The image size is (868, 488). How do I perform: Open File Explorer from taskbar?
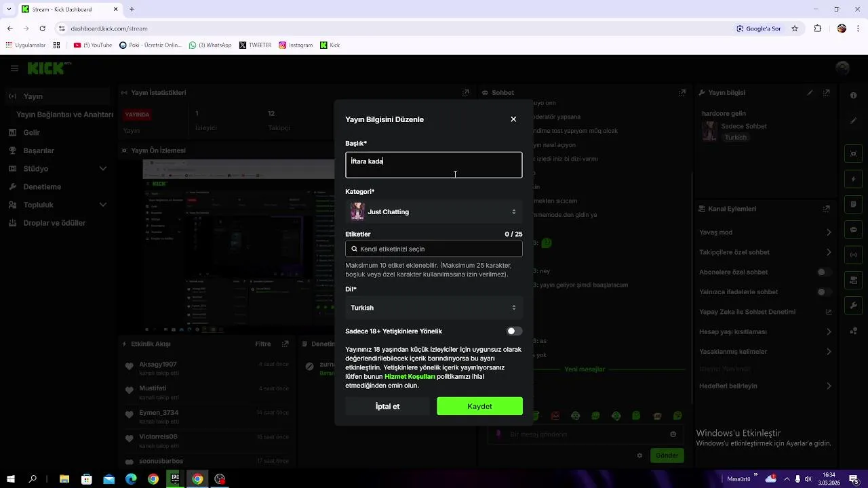tap(64, 479)
